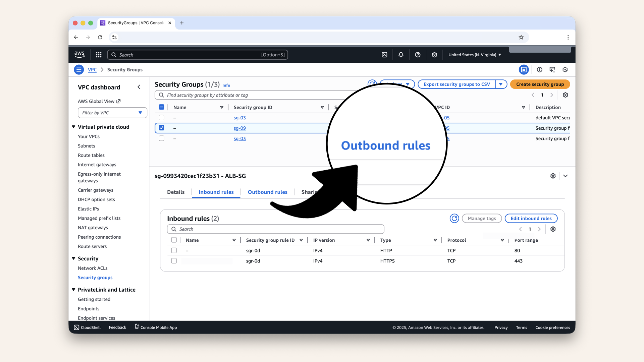Toggle the select-all checkbox in Security Groups header

[x=161, y=107]
